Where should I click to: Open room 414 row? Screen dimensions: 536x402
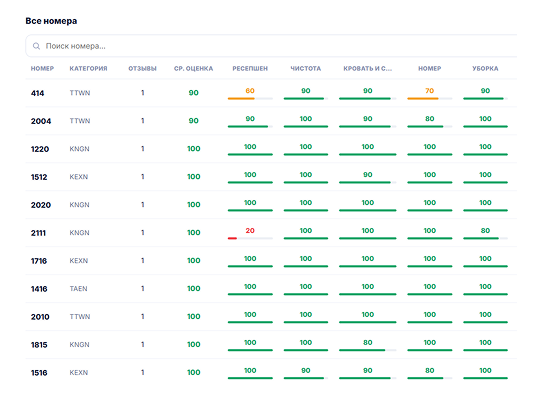click(271, 93)
